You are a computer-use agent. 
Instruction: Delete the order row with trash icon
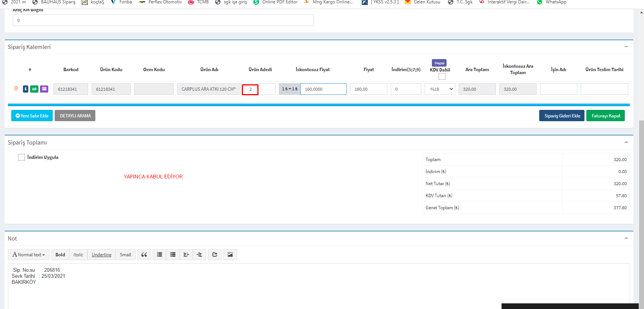[x=16, y=89]
